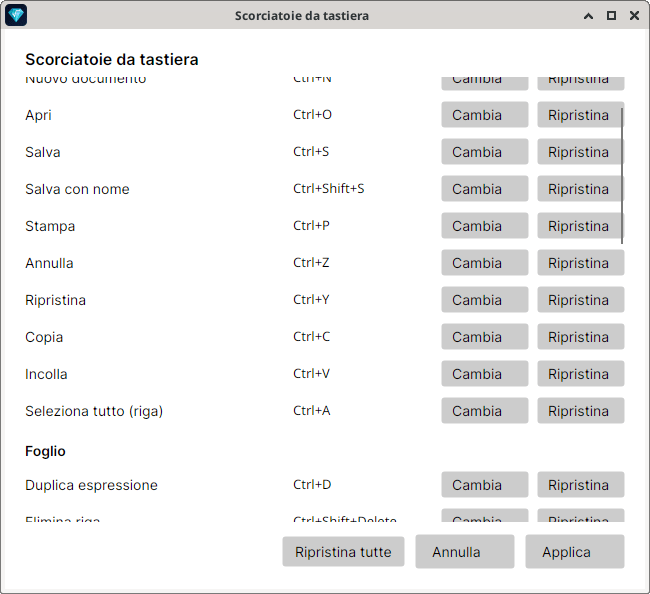Viewport: 650px width, 594px height.
Task: Click the Ctrl+P shortcut value
Action: pos(311,226)
